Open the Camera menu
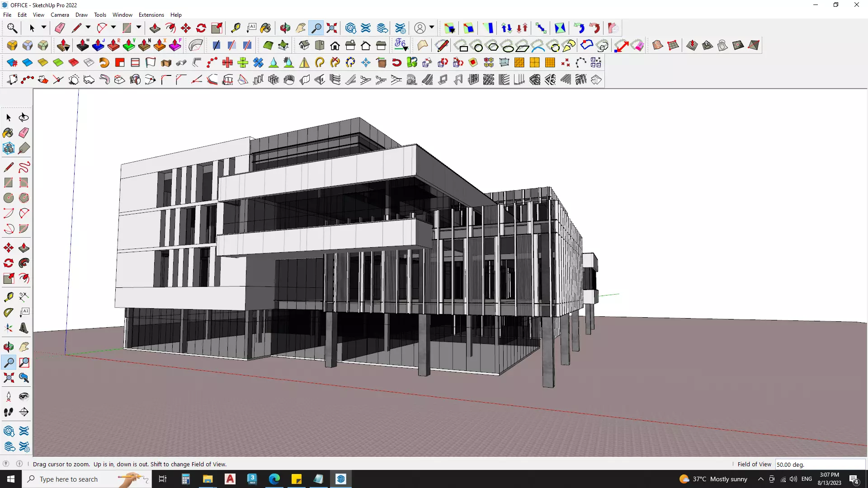Image resolution: width=868 pixels, height=488 pixels. [x=60, y=15]
